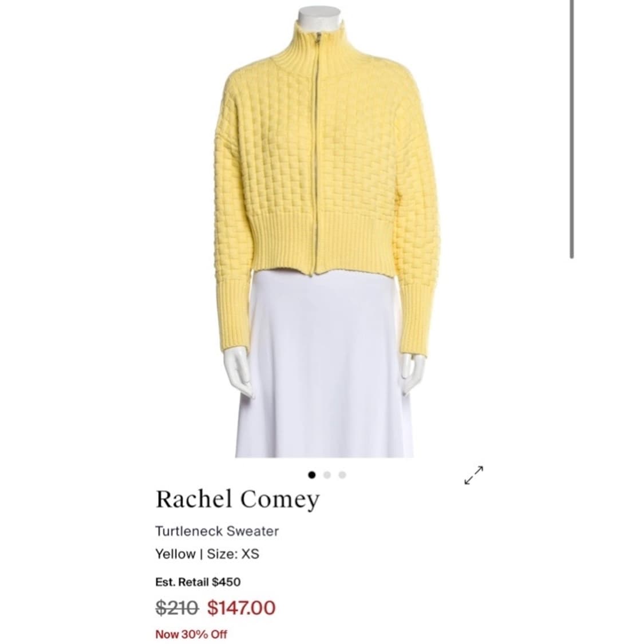
Task: Click the Est. Retail $450 label
Action: point(198,582)
